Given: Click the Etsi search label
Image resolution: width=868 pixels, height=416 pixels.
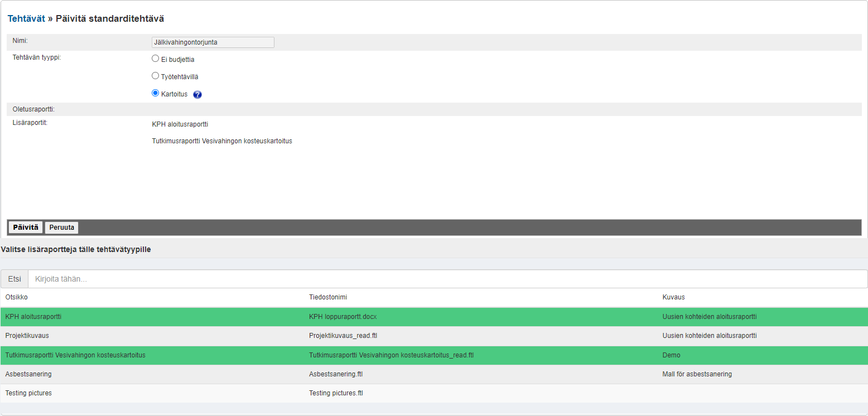Looking at the screenshot, I should coord(15,279).
